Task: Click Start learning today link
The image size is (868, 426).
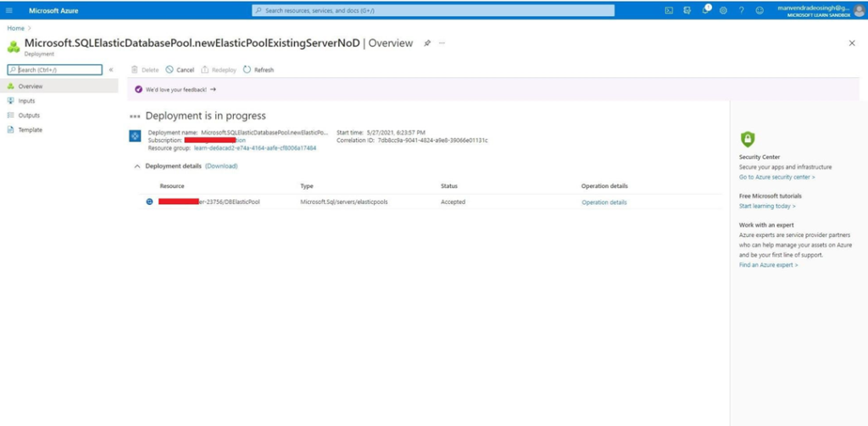Action: 767,206
